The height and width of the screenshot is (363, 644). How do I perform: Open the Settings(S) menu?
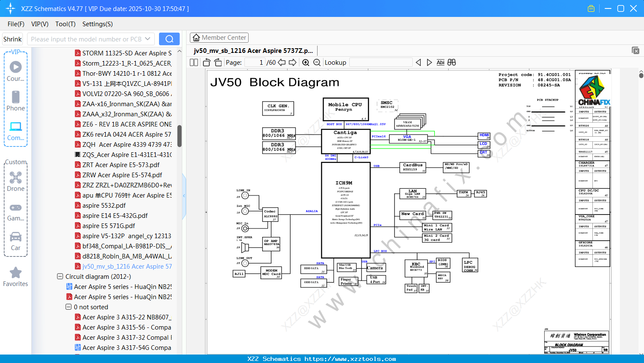point(98,24)
